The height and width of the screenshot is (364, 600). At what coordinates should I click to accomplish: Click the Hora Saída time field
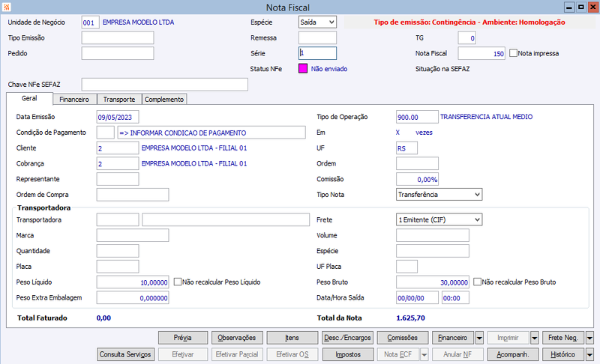tap(455, 298)
